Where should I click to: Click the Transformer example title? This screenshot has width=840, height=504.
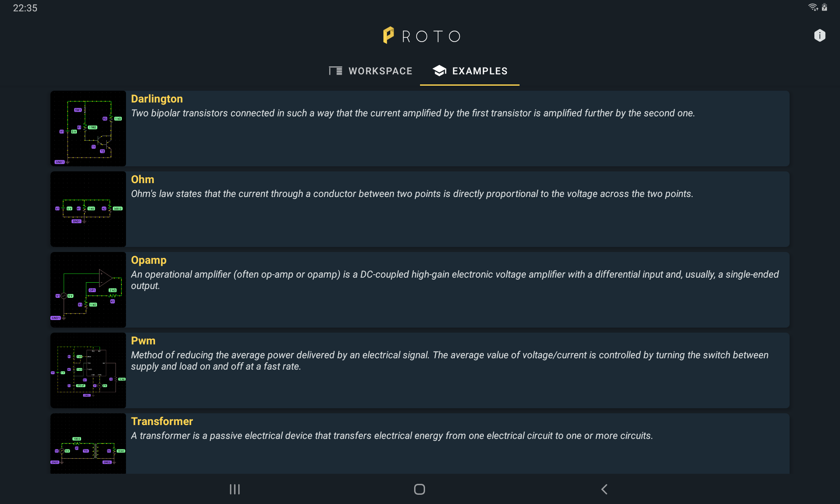point(162,421)
